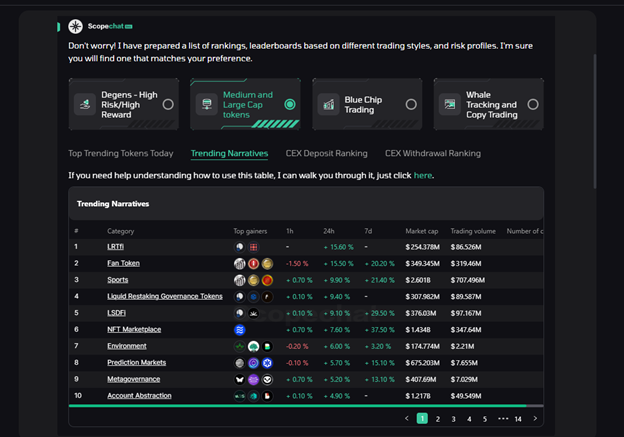Click the butterfly token icon in Metagovernance row
The width and height of the screenshot is (624, 437).
[239, 379]
